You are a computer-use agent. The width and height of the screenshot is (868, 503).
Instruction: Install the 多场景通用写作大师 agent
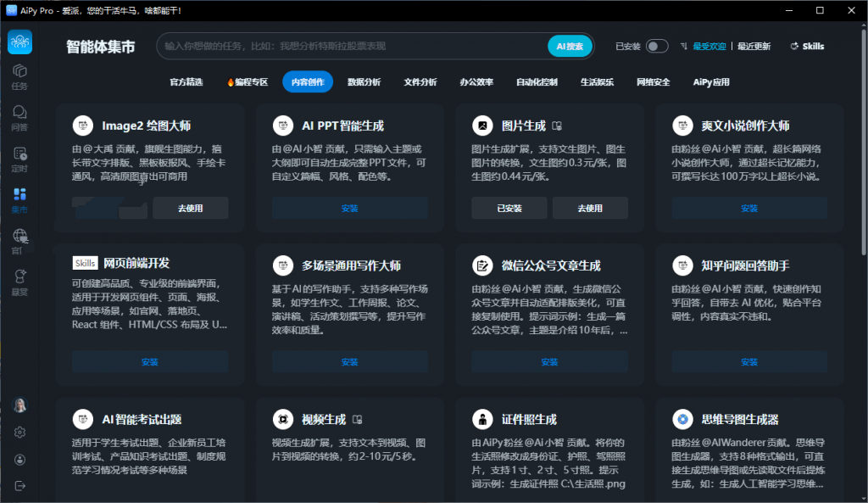coord(350,361)
